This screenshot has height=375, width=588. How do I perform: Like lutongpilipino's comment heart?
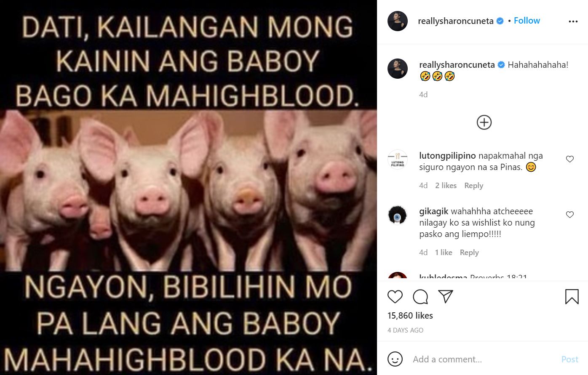point(570,159)
